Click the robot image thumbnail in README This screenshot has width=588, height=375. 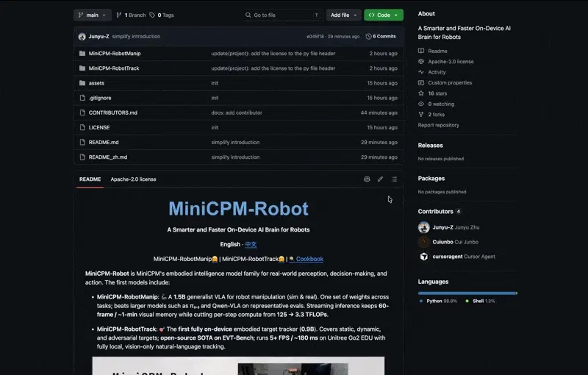pos(238,365)
